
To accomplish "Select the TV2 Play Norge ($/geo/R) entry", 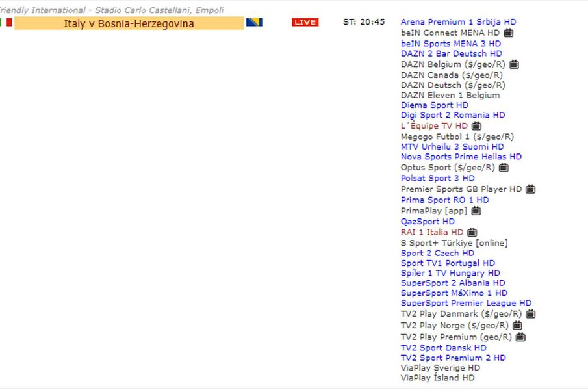I will 455,326.
